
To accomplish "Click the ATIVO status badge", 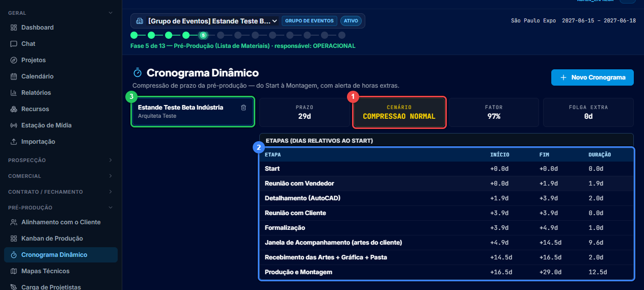I will 351,21.
